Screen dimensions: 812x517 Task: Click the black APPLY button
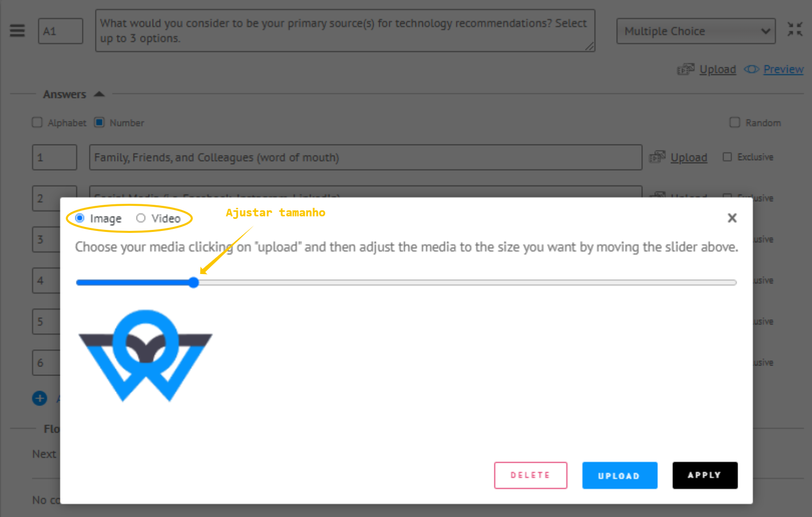coord(705,475)
